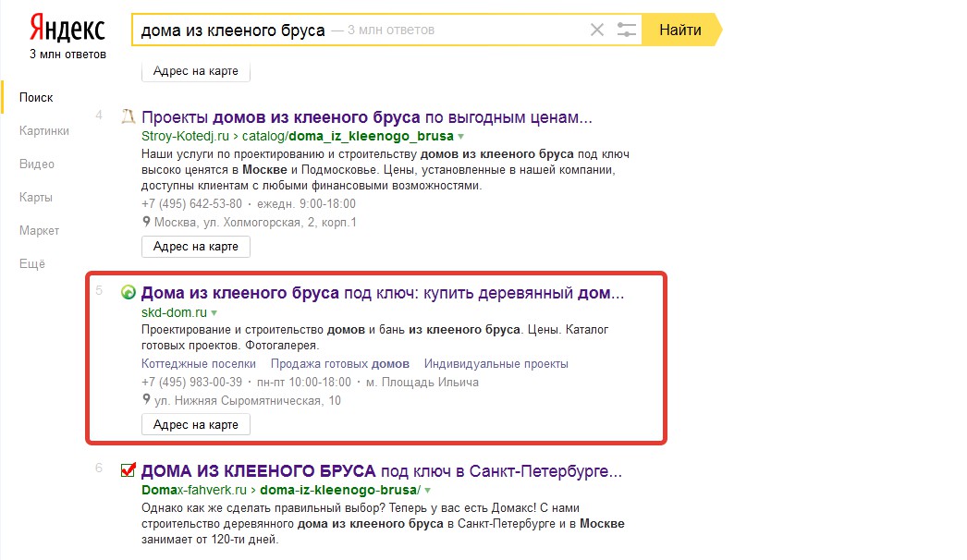The width and height of the screenshot is (967, 560).
Task: Open skd-dom.ru green URL link
Action: point(174,312)
